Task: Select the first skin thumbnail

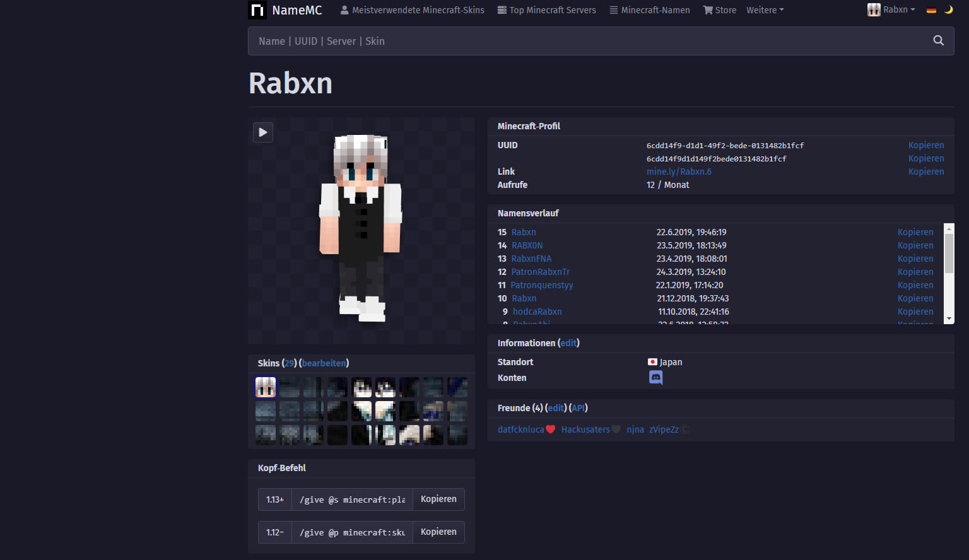Action: click(x=266, y=387)
